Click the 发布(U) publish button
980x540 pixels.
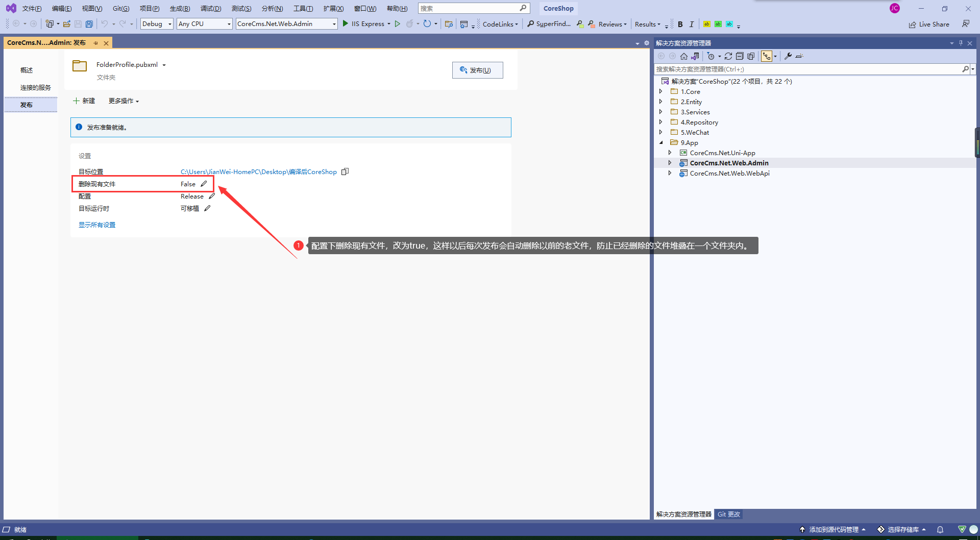point(477,70)
